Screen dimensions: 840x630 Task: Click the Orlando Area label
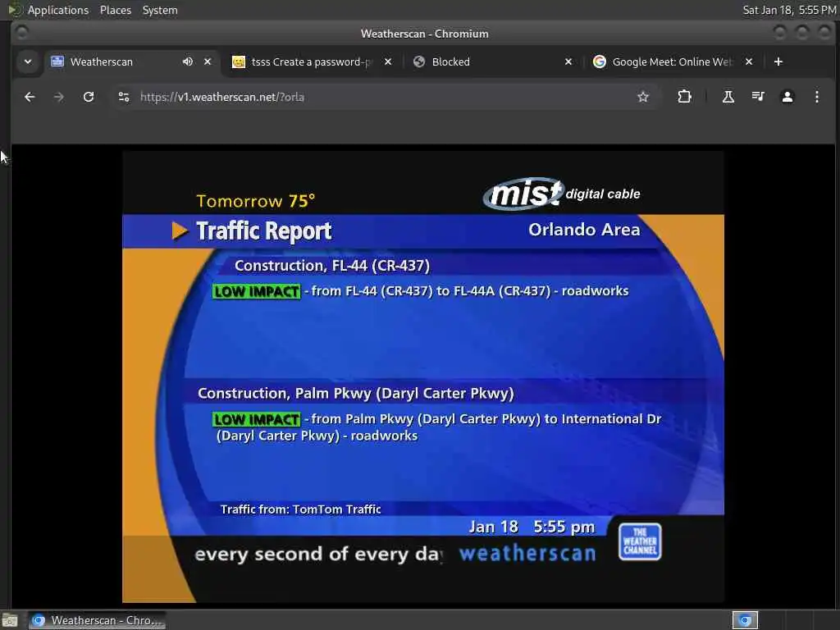[x=584, y=230]
